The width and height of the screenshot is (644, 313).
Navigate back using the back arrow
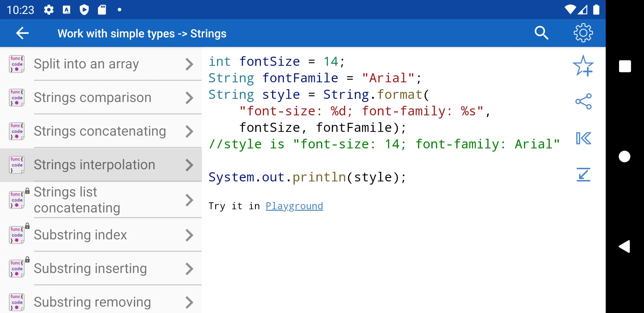[x=22, y=33]
